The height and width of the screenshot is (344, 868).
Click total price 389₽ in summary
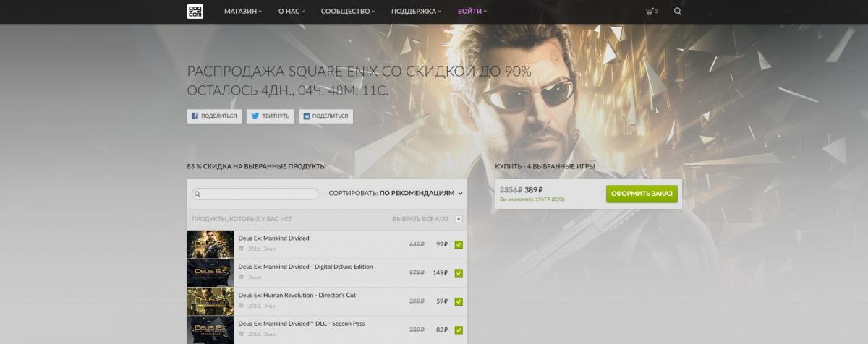tap(534, 190)
